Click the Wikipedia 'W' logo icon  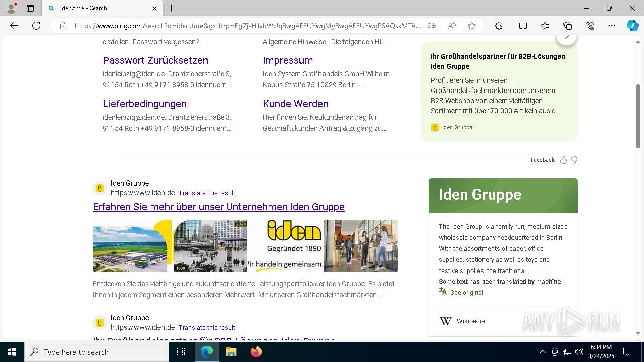tap(446, 321)
